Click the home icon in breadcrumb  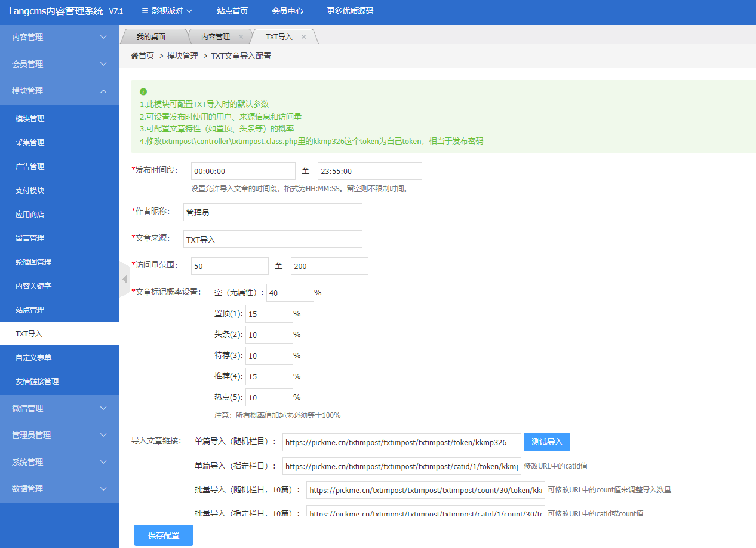134,56
